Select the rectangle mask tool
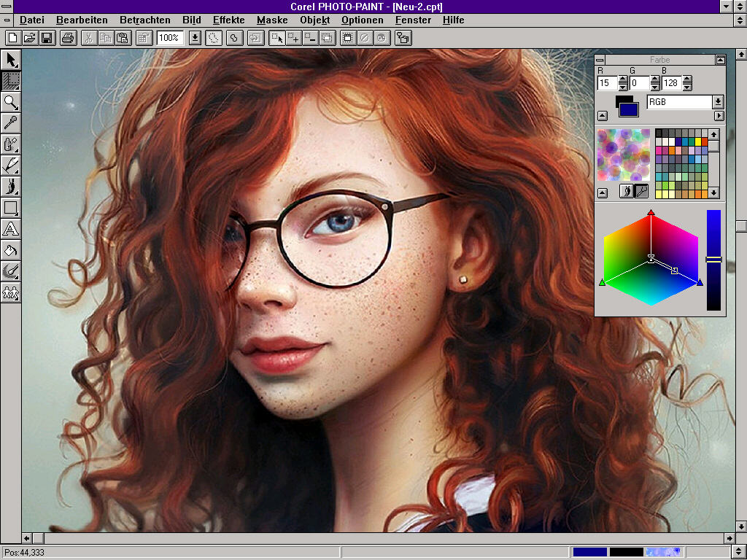The width and height of the screenshot is (747, 560). 11,81
